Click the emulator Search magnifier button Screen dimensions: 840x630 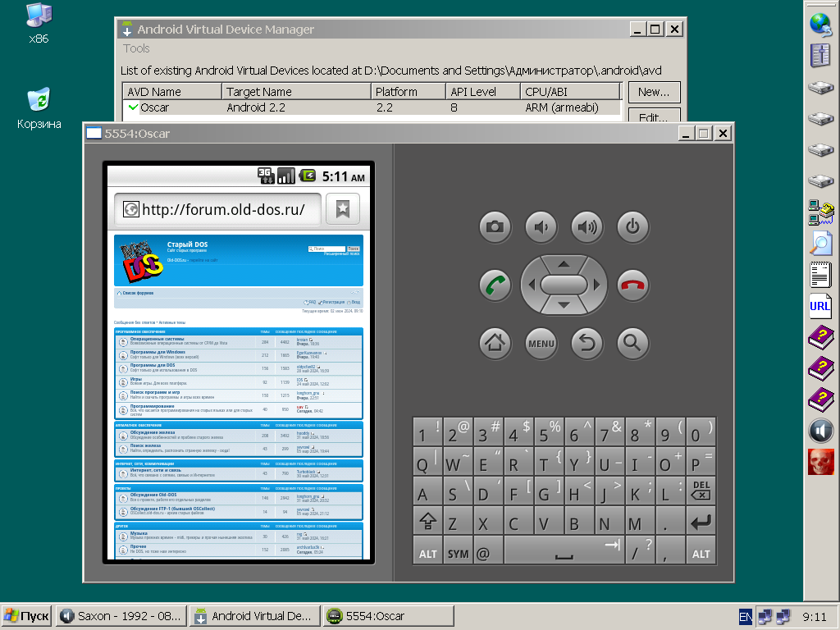632,343
